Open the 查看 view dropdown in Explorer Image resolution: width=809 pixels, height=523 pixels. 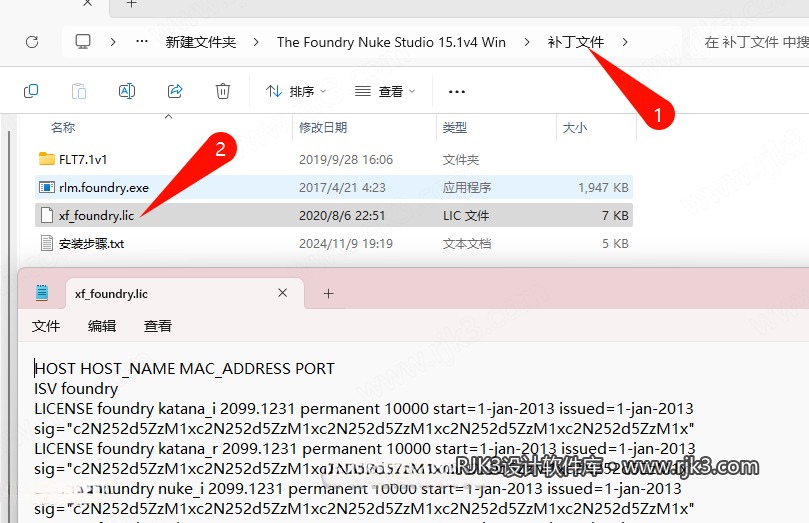tap(384, 91)
